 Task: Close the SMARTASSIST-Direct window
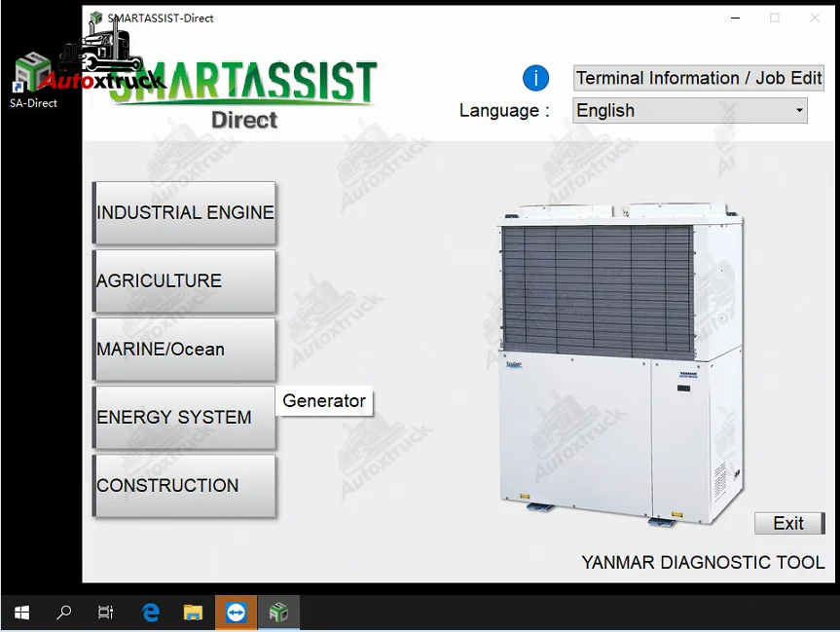[815, 18]
